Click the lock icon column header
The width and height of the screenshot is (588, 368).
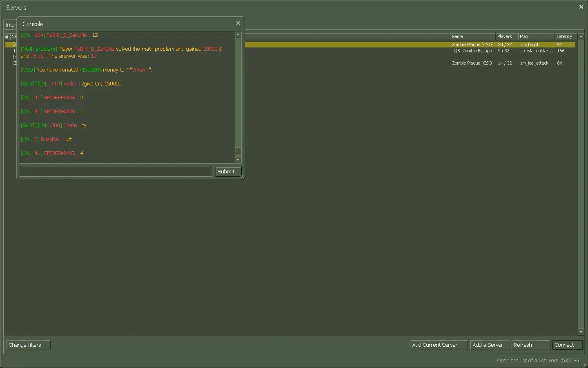[x=7, y=36]
